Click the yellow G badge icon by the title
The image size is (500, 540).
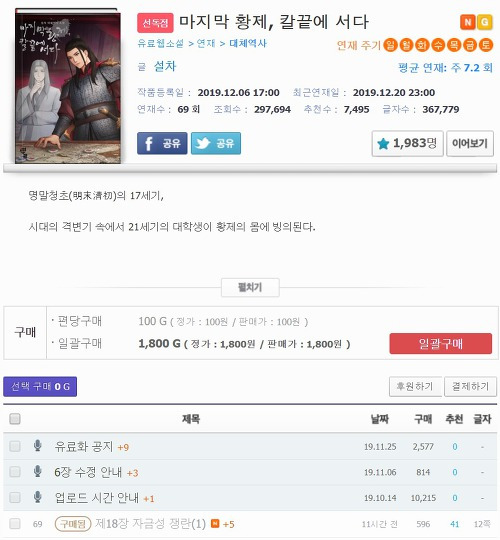pos(485,22)
